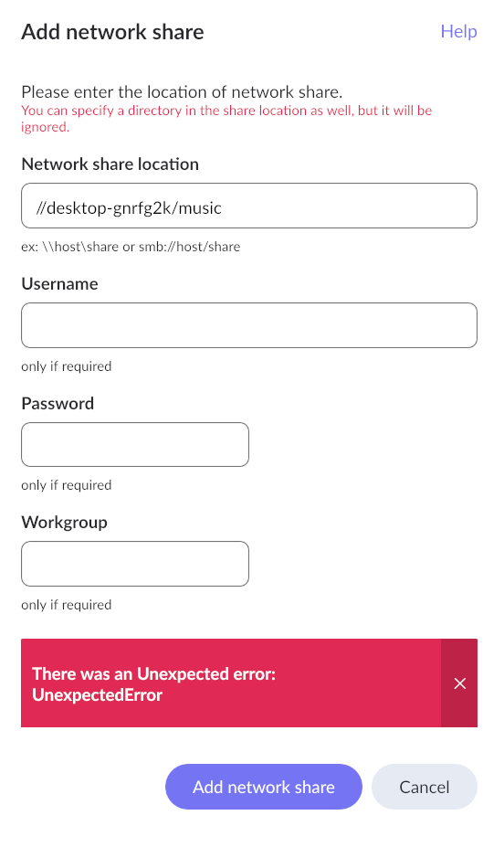The width and height of the screenshot is (504, 847).
Task: Click 'only if required' hint under Workgroup
Action: pyautogui.click(x=67, y=605)
